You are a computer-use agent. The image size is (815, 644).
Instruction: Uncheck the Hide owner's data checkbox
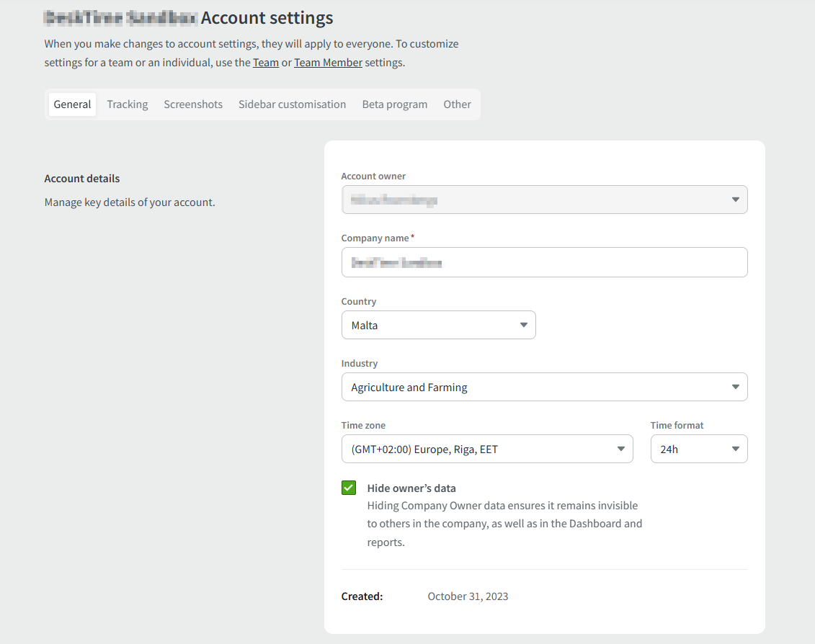[349, 488]
